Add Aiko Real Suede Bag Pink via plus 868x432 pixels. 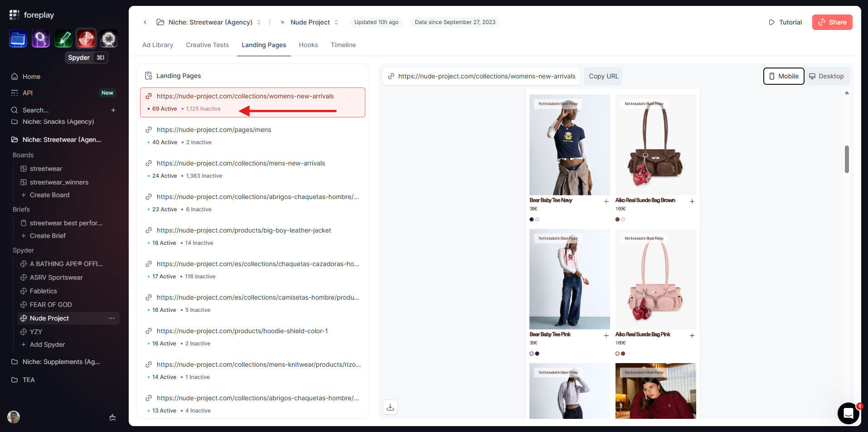click(692, 335)
